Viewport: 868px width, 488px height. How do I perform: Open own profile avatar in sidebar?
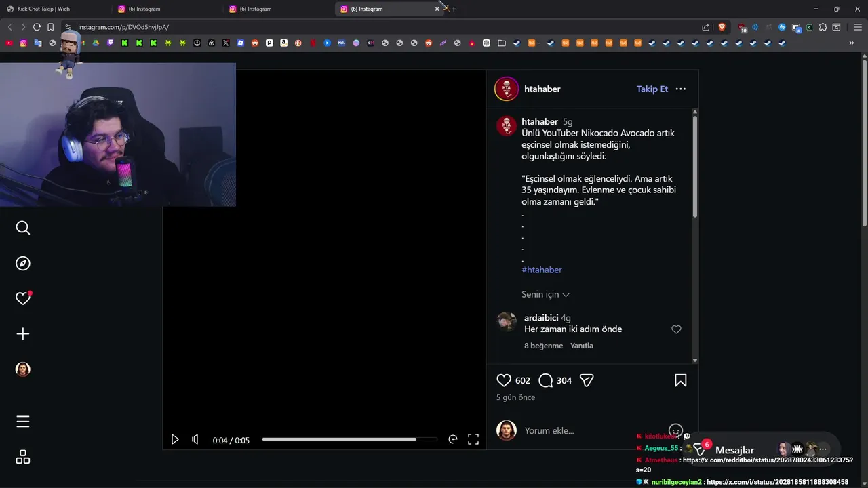(x=23, y=369)
